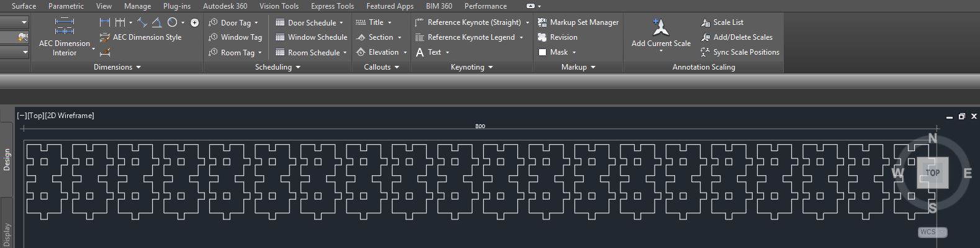Click the [2D Wireframe] visual style label
This screenshot has width=980, height=248.
(70, 116)
